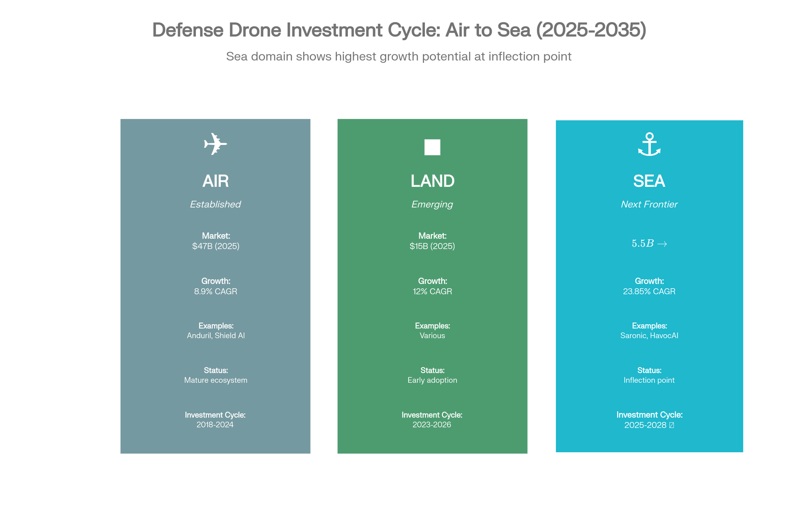
Task: Click the arrow after 5.5B
Action: click(662, 244)
